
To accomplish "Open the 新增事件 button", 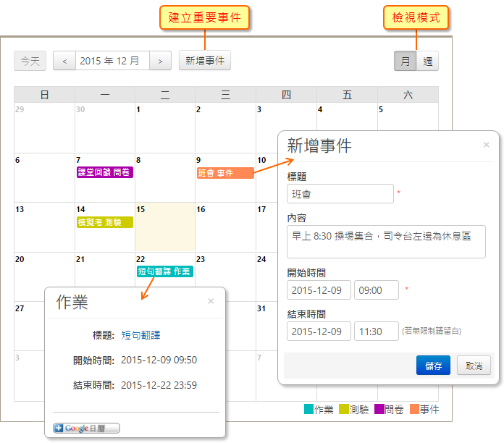I will 205,61.
